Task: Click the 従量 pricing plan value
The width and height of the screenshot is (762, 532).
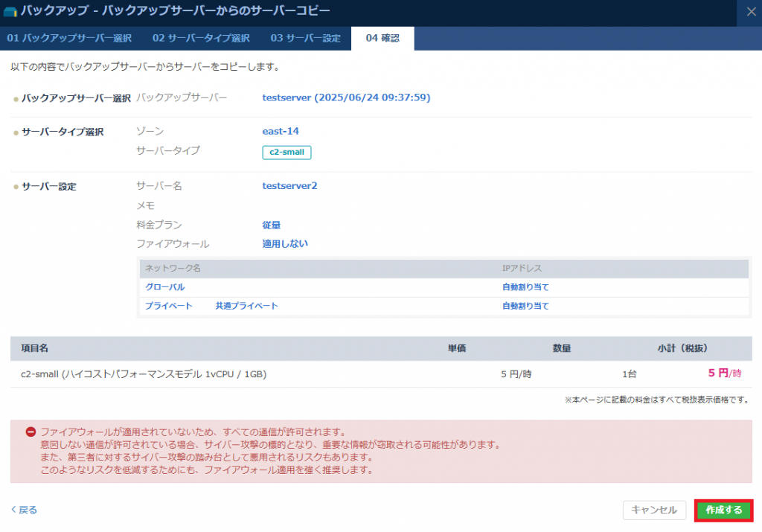Action: 271,225
